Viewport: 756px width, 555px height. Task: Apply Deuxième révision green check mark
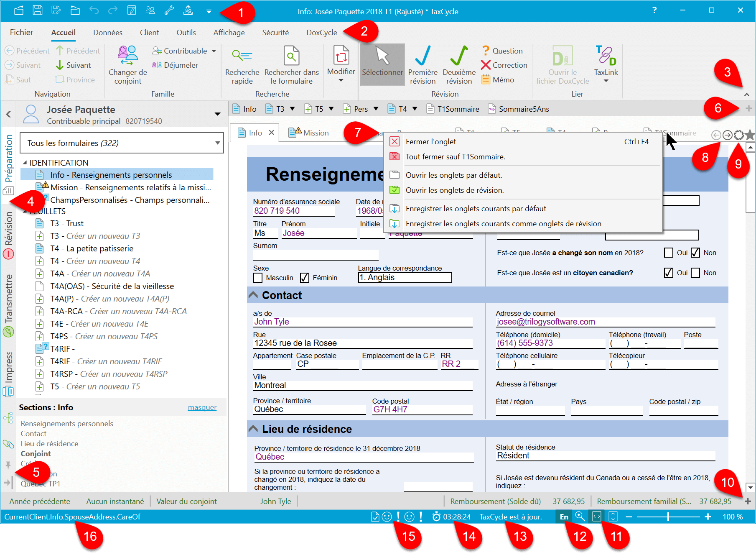click(x=459, y=65)
